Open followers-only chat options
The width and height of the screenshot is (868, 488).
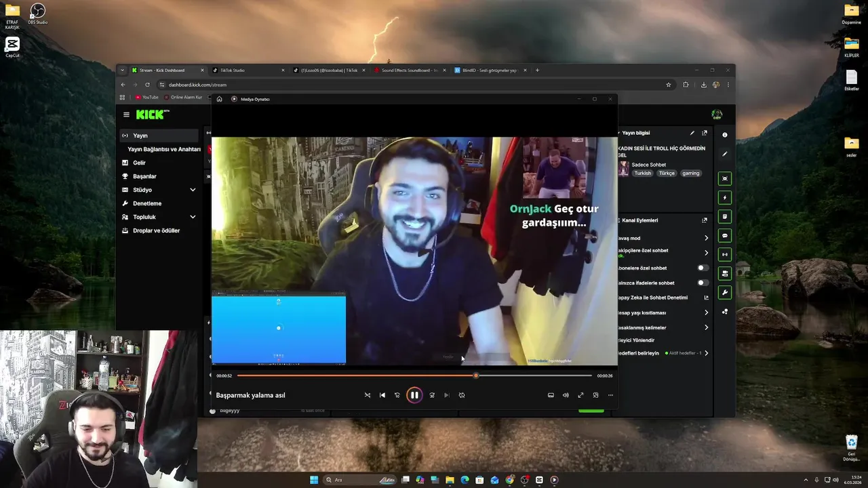(x=706, y=253)
